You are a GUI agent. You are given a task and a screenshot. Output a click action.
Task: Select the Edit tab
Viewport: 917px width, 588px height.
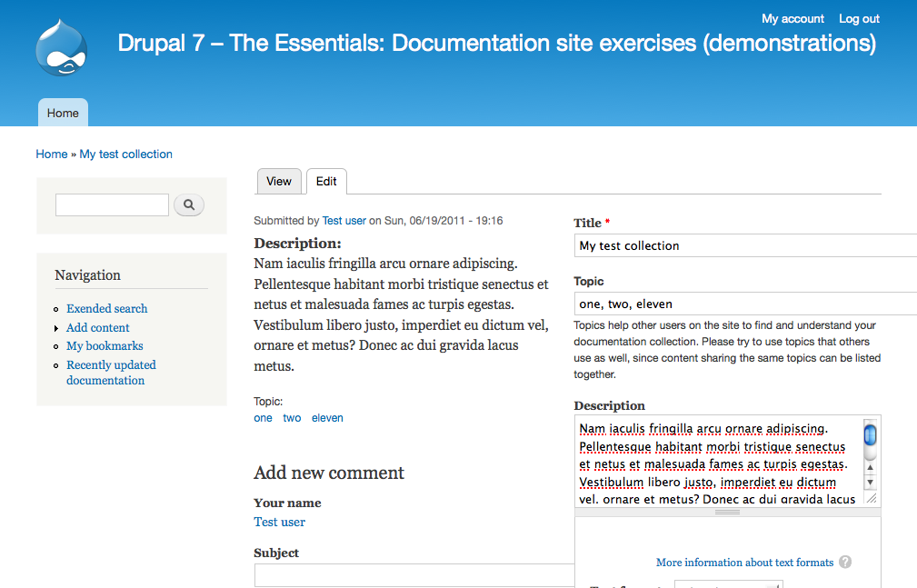click(326, 181)
